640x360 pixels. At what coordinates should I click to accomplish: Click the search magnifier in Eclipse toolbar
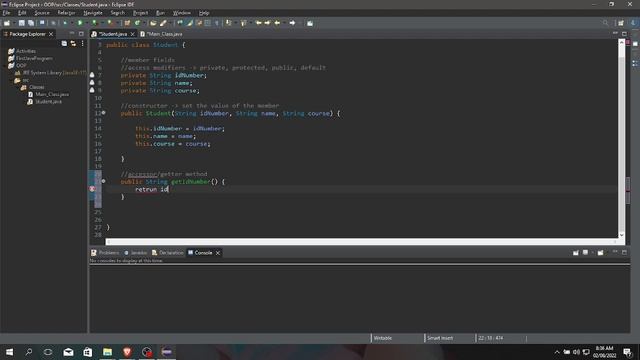click(x=605, y=23)
